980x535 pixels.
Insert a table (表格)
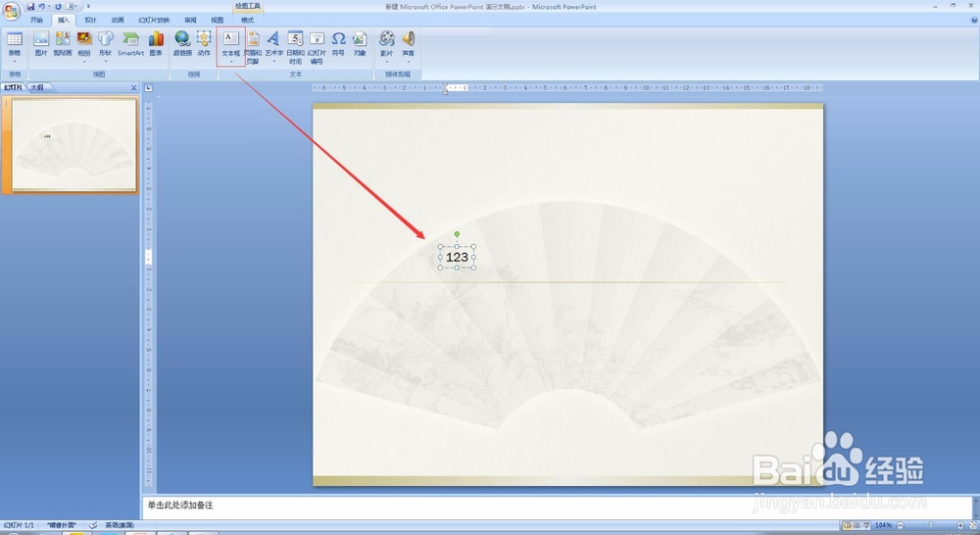(15, 44)
